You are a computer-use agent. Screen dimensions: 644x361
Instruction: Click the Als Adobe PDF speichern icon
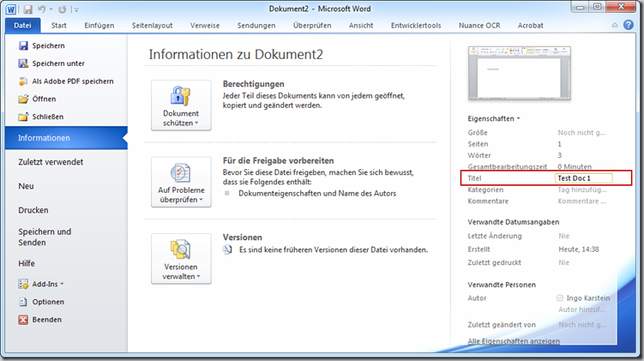23,81
